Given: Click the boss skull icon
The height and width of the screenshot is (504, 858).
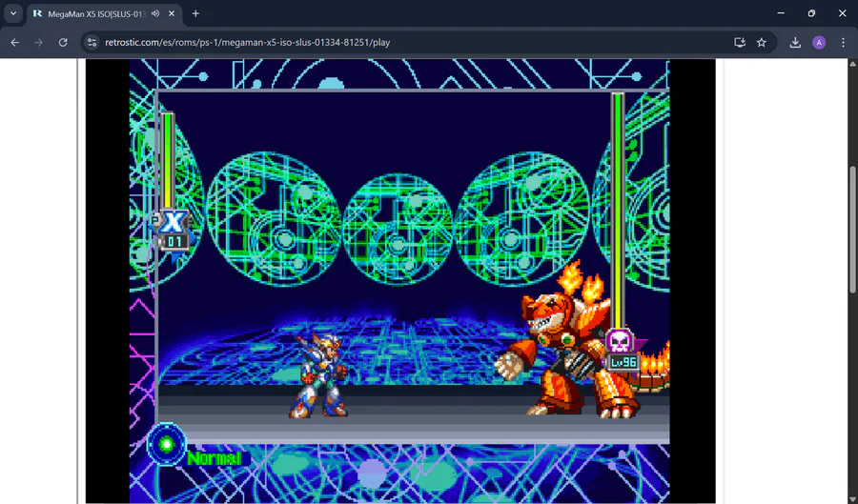Looking at the screenshot, I should 620,341.
